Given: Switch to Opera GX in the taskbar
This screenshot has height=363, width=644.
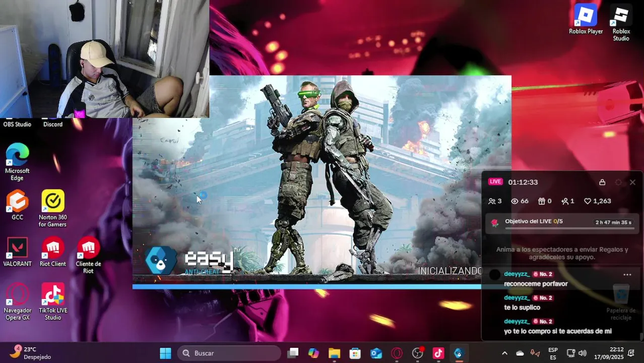Looking at the screenshot, I should click(x=397, y=353).
